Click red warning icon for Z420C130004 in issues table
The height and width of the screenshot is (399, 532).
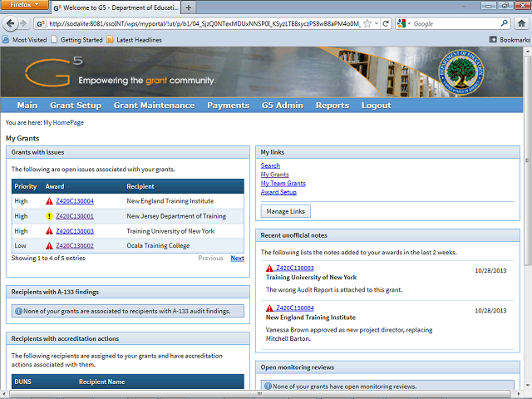[x=49, y=201]
